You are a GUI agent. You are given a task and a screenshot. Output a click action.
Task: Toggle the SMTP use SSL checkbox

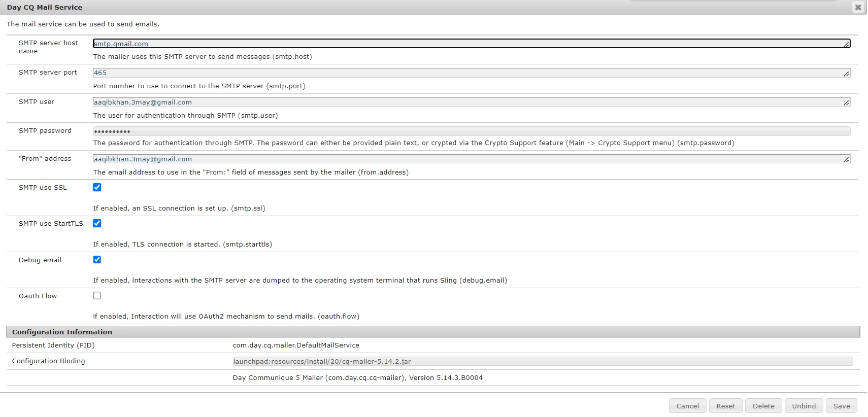pos(97,187)
